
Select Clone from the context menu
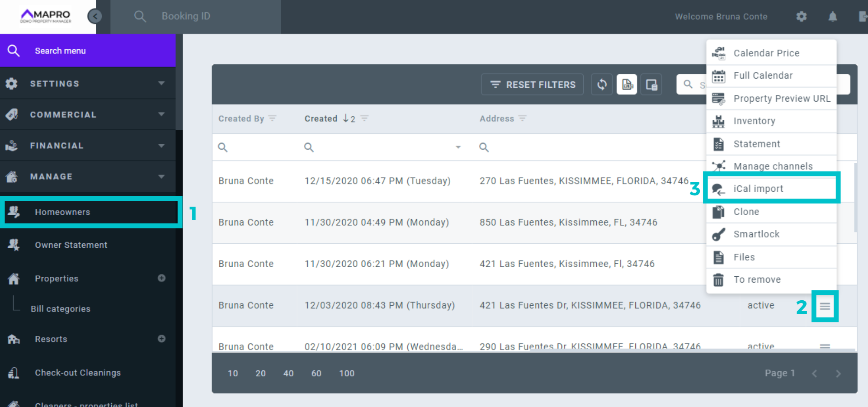coord(746,212)
